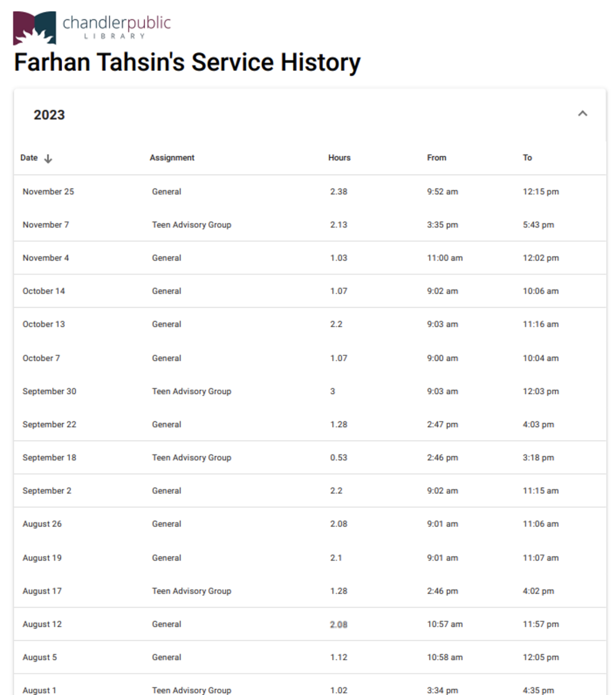Click the November 7 Teen Advisory Group entry
This screenshot has width=616, height=695.
(x=191, y=225)
